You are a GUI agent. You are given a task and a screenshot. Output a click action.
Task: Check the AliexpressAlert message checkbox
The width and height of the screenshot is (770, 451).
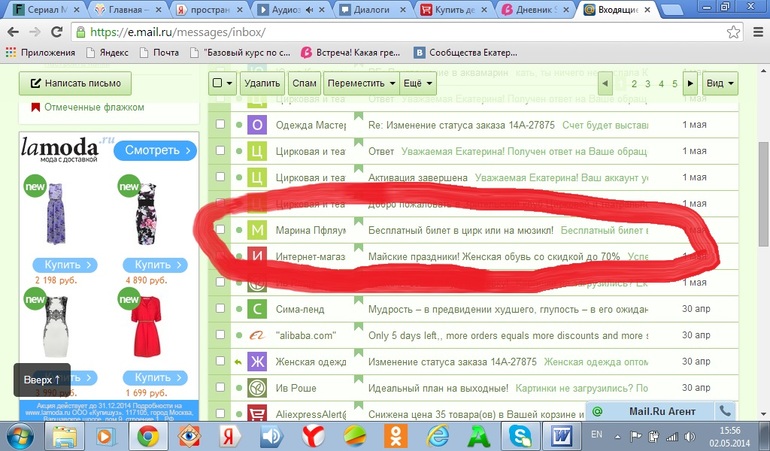[220, 413]
